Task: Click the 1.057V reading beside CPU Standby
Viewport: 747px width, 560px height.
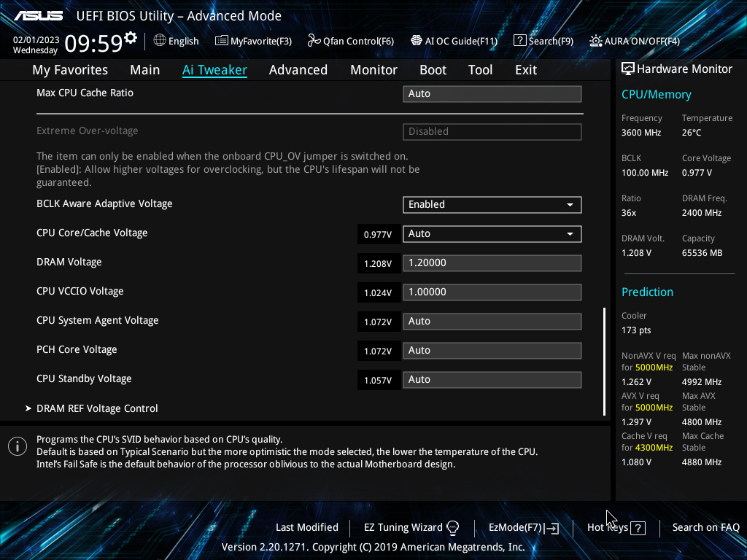Action: coord(378,380)
